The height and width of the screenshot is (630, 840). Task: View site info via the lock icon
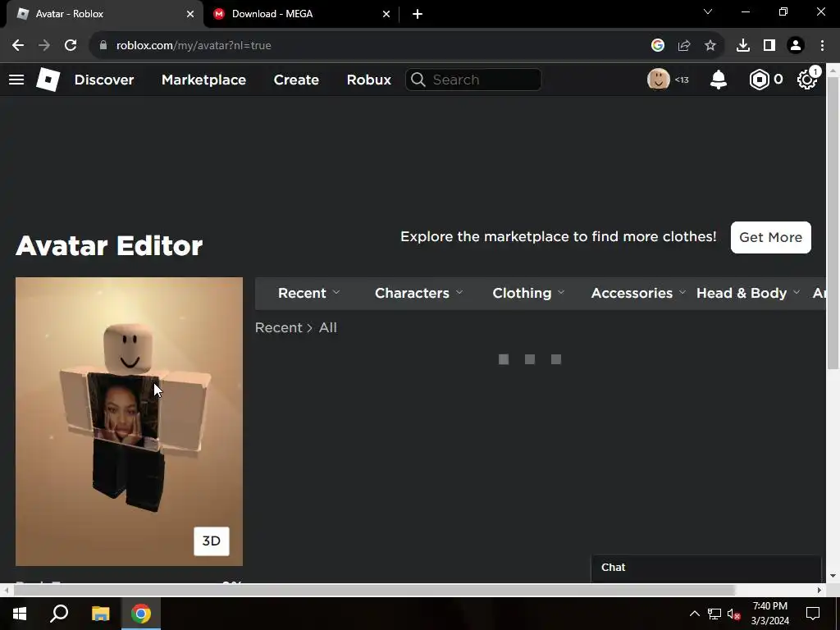[103, 46]
